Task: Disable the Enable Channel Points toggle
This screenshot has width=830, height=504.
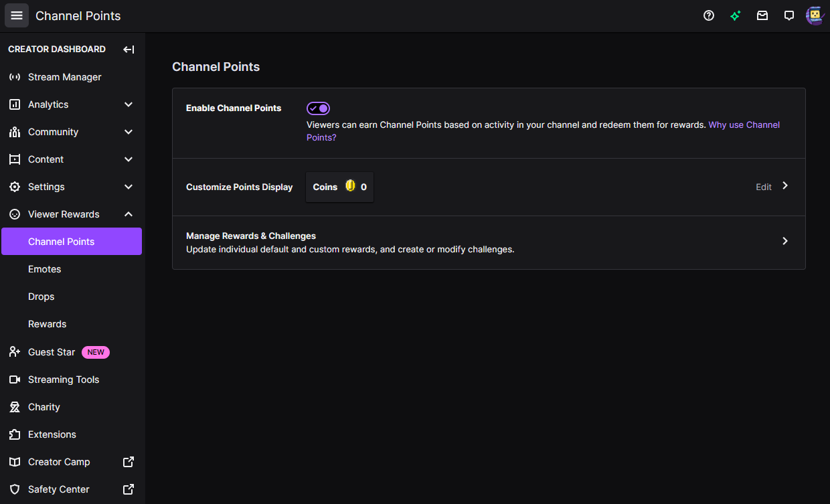Action: 319,108
